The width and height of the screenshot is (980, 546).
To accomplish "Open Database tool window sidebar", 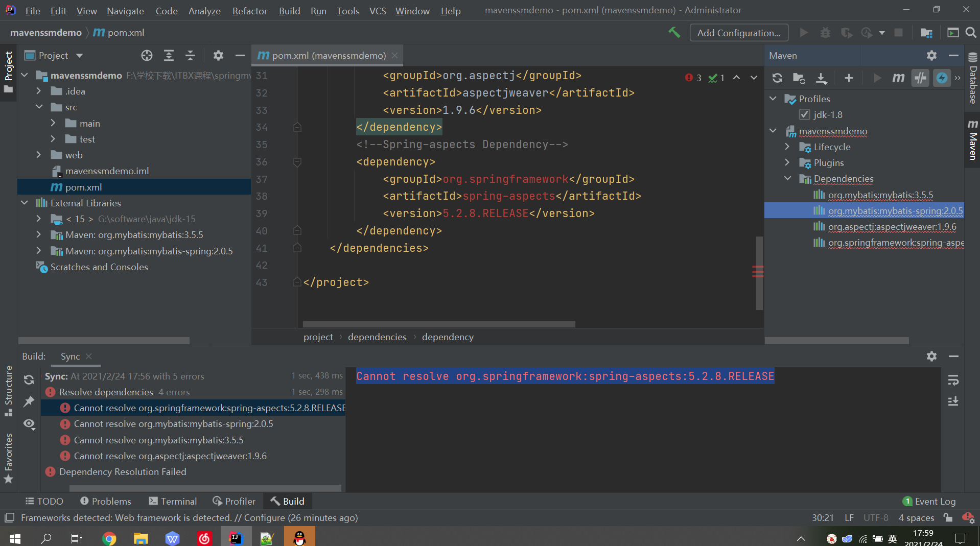I will [x=972, y=77].
